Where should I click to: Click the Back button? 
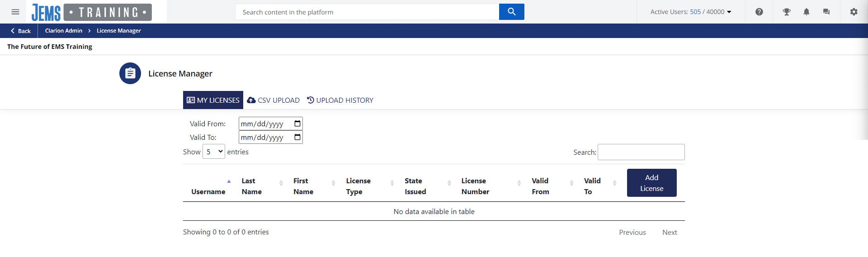coord(20,31)
